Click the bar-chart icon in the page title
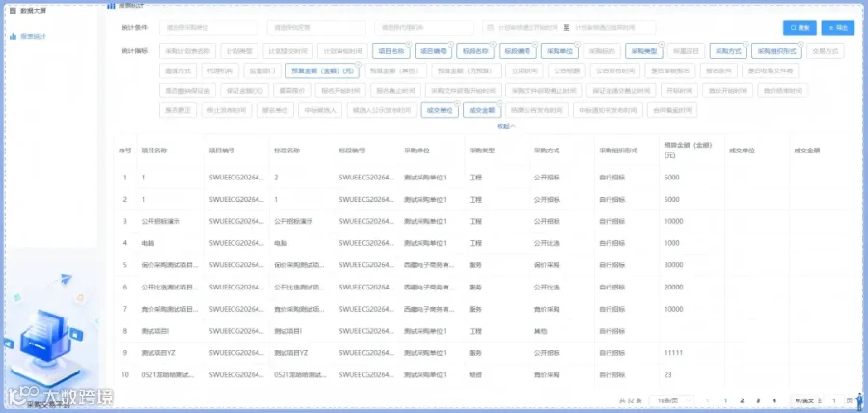This screenshot has width=868, height=413. 111,5
